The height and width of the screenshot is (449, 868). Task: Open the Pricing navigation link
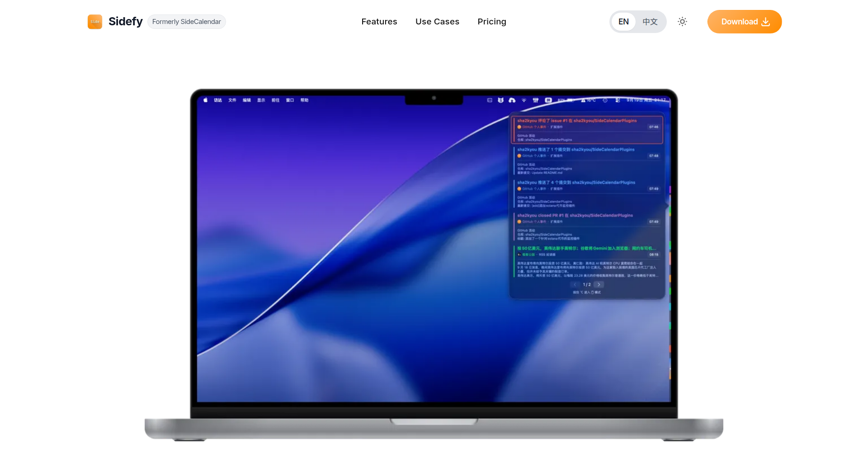(492, 22)
